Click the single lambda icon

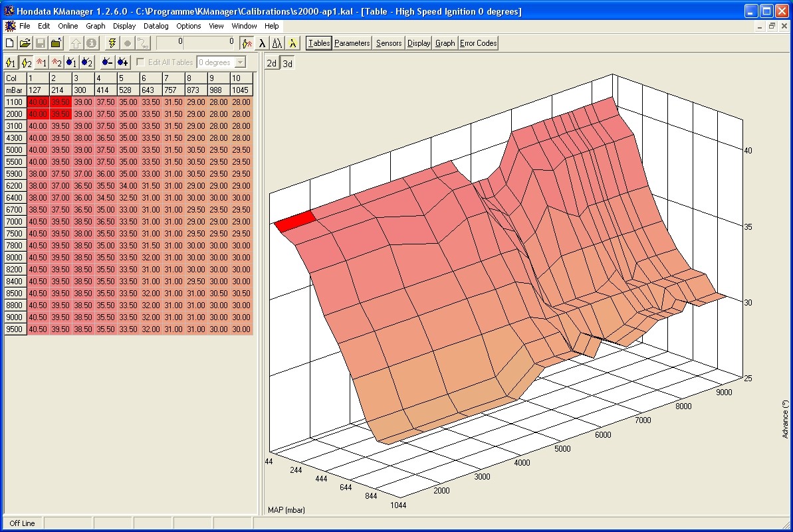[262, 43]
